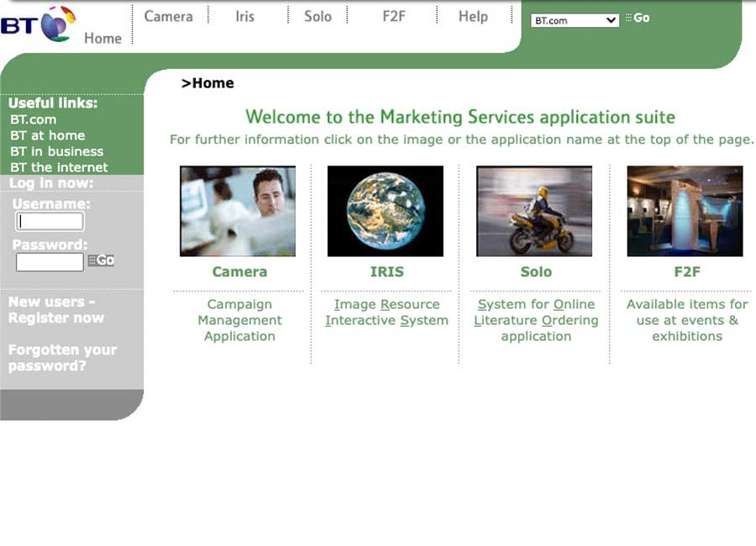Open the Camera application via its image
The height and width of the screenshot is (546, 756).
click(x=238, y=210)
